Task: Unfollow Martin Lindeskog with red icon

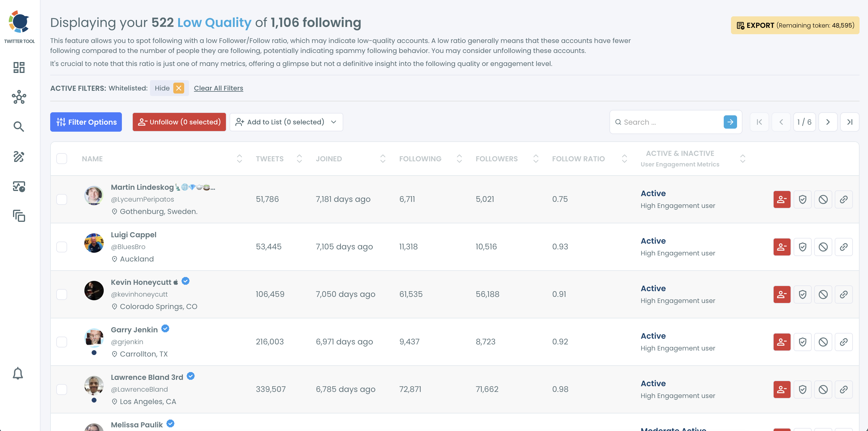Action: [x=782, y=199]
